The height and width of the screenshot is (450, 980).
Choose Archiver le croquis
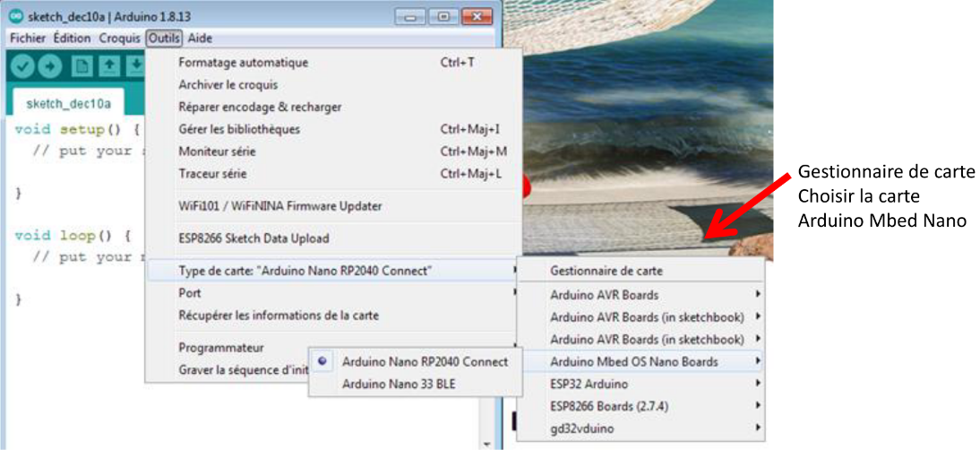pos(334,85)
